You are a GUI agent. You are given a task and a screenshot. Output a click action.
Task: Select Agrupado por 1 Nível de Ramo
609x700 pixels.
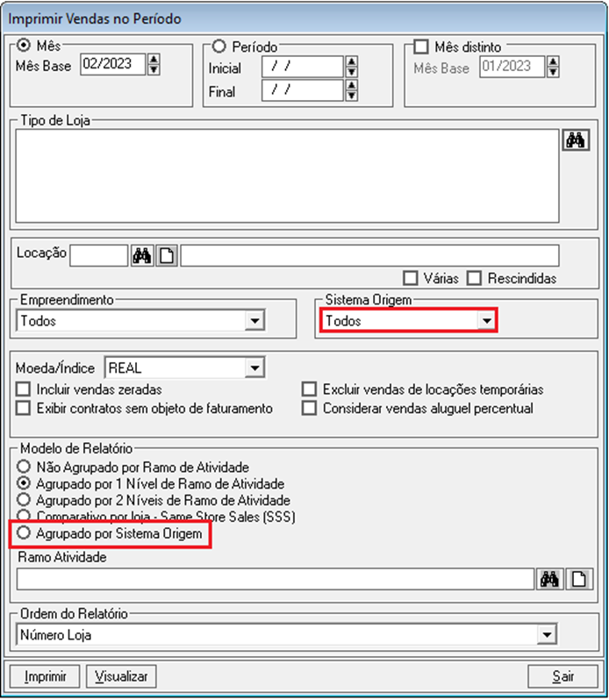click(23, 483)
